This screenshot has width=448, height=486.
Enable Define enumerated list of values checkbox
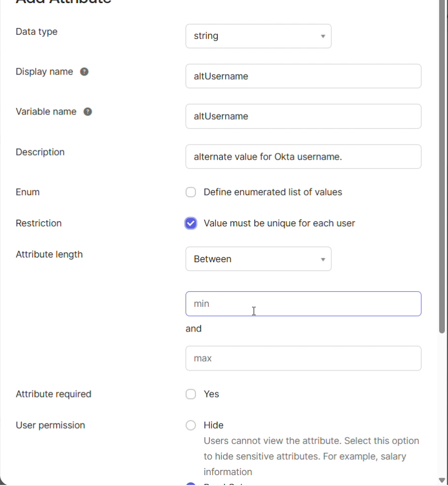click(x=191, y=192)
